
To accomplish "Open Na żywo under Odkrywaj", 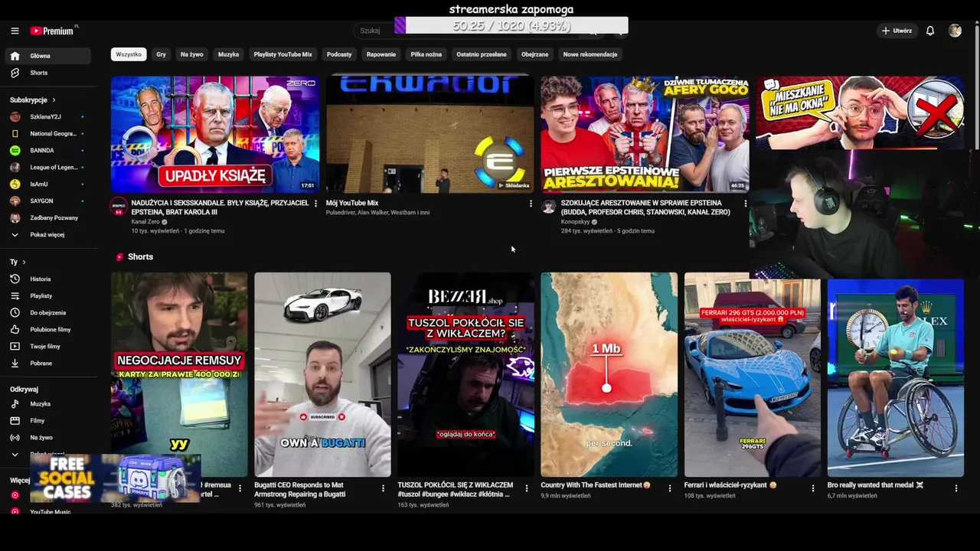I will pyautogui.click(x=47, y=438).
